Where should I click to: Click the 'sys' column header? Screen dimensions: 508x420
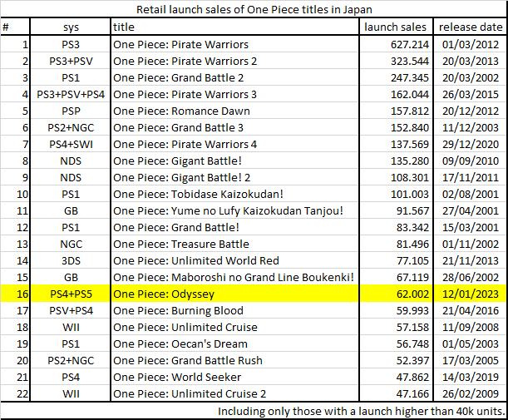tap(71, 27)
